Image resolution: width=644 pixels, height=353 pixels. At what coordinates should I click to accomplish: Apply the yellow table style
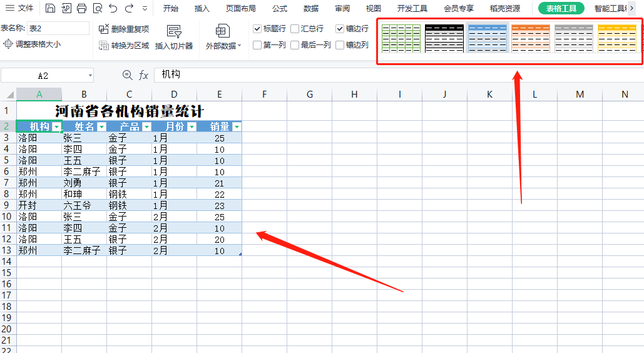(x=617, y=38)
